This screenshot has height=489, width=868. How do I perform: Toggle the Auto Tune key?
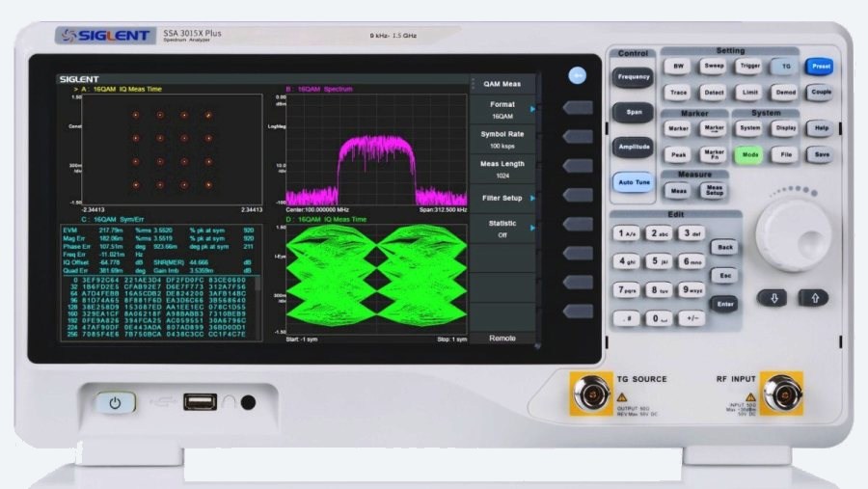[634, 182]
